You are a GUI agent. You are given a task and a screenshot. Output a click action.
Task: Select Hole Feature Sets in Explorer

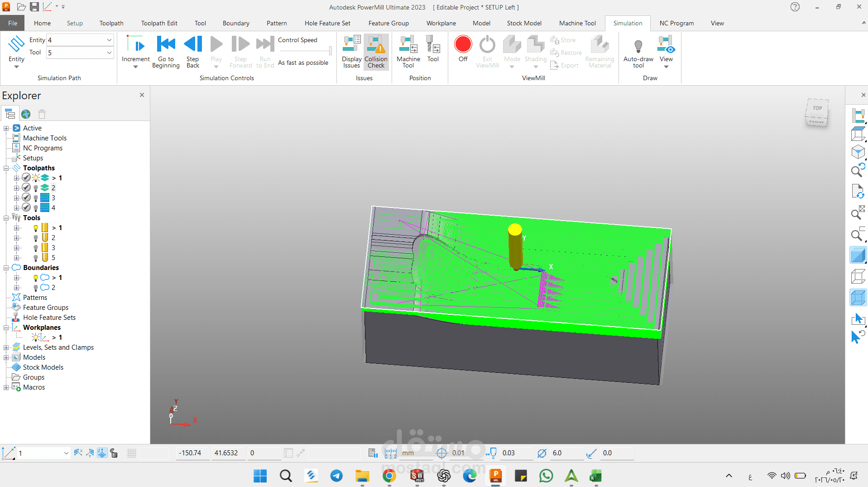[49, 318]
